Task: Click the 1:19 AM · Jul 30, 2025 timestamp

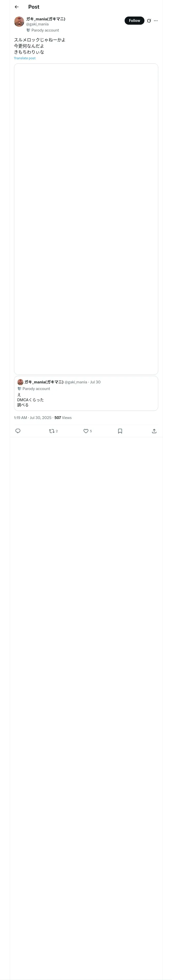Action: click(x=33, y=418)
